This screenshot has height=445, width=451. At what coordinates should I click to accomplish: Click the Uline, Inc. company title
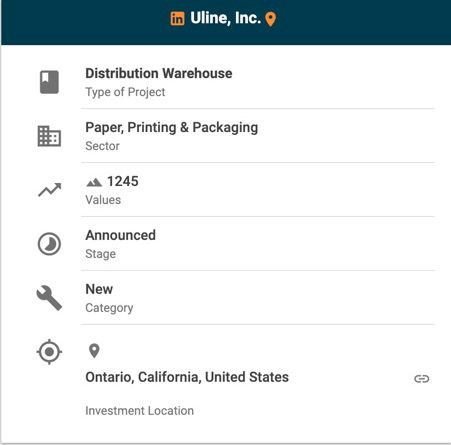click(x=226, y=18)
